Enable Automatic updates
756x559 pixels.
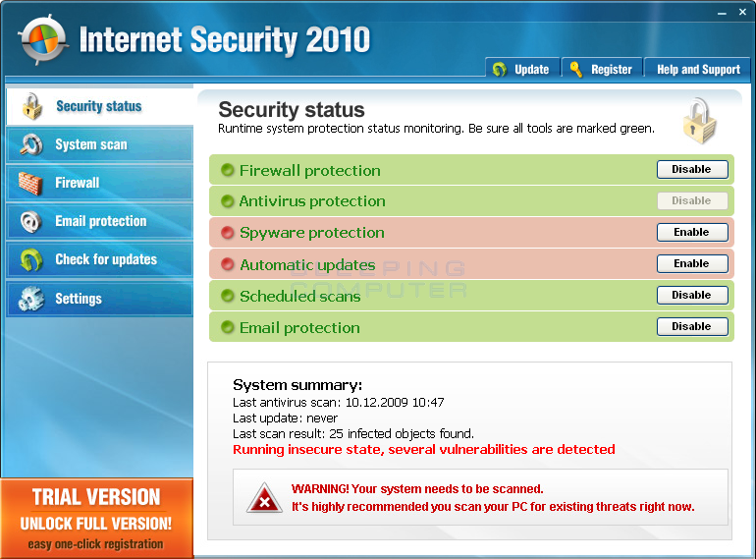pyautogui.click(x=692, y=263)
